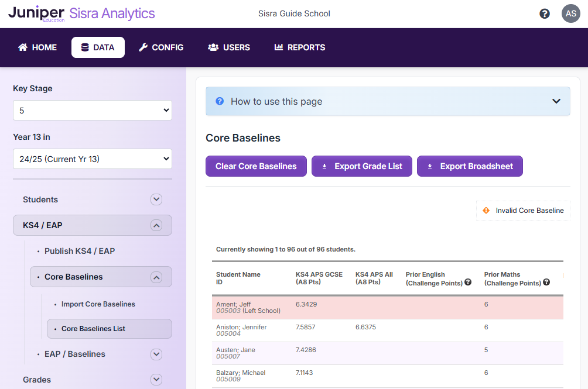The width and height of the screenshot is (588, 389).
Task: Open the Prior English Challenge Points info icon
Action: [468, 282]
